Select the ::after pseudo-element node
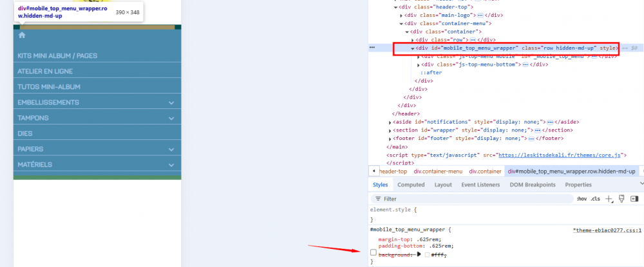The width and height of the screenshot is (644, 267). tap(431, 73)
